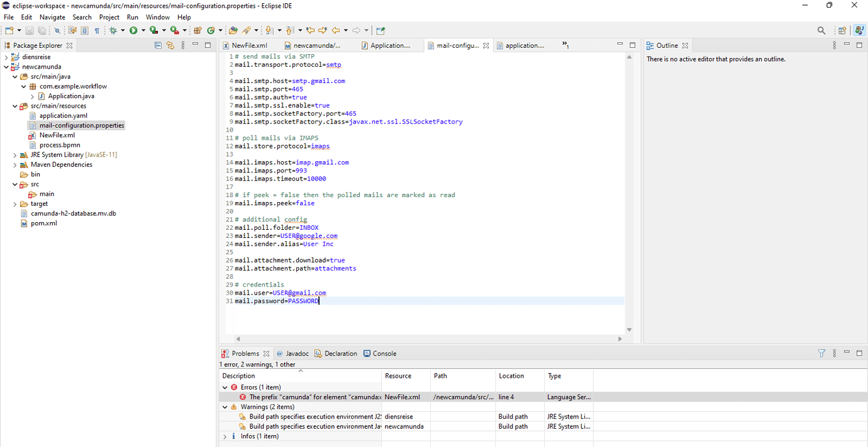Run the application using the green Run icon
Image resolution: width=868 pixels, height=447 pixels.
click(133, 30)
